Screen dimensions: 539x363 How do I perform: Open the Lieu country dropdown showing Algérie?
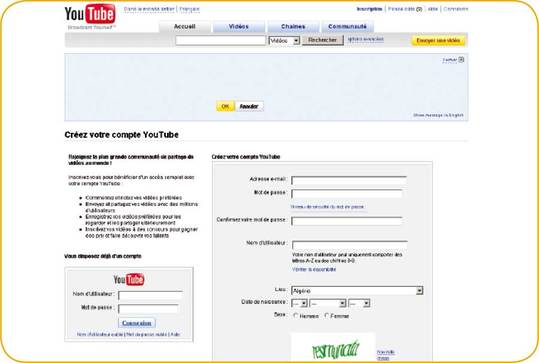pyautogui.click(x=357, y=290)
